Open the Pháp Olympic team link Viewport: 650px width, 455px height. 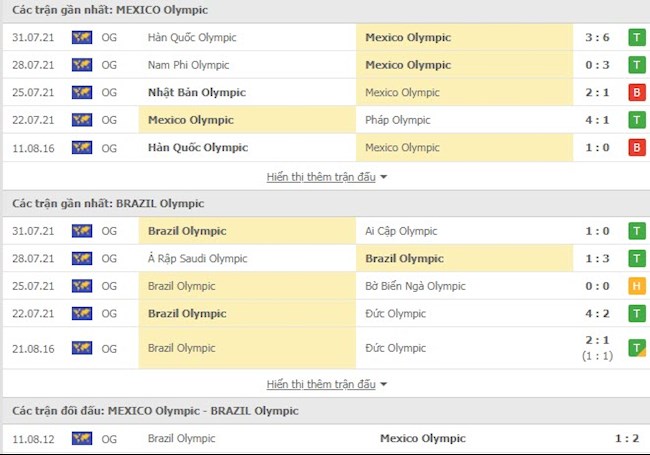pos(398,120)
